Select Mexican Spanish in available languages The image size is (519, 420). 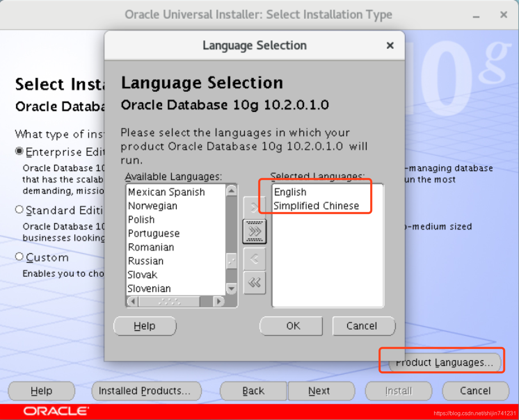coord(166,192)
